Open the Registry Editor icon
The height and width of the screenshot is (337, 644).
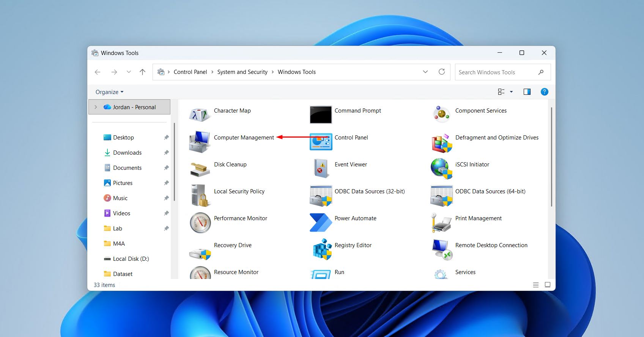(x=322, y=249)
